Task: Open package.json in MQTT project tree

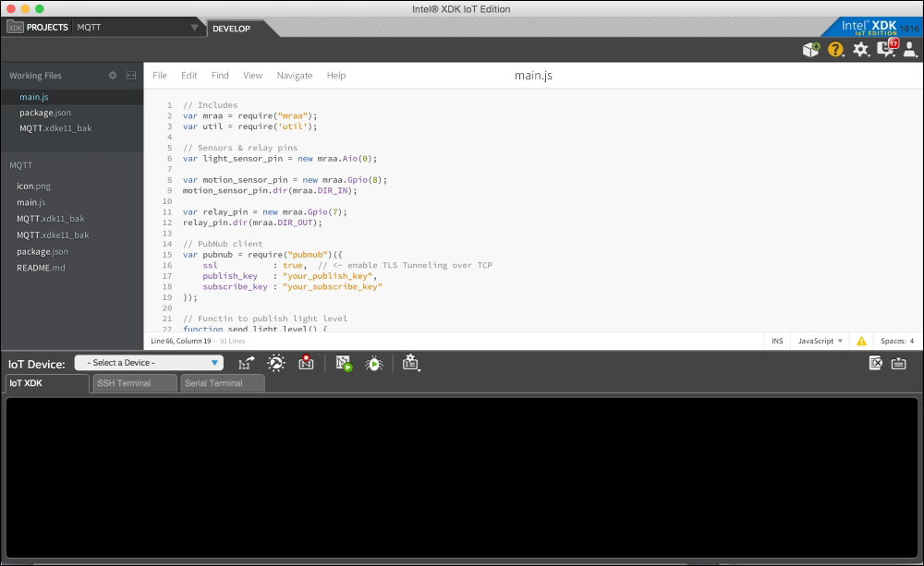Action: 43,251
